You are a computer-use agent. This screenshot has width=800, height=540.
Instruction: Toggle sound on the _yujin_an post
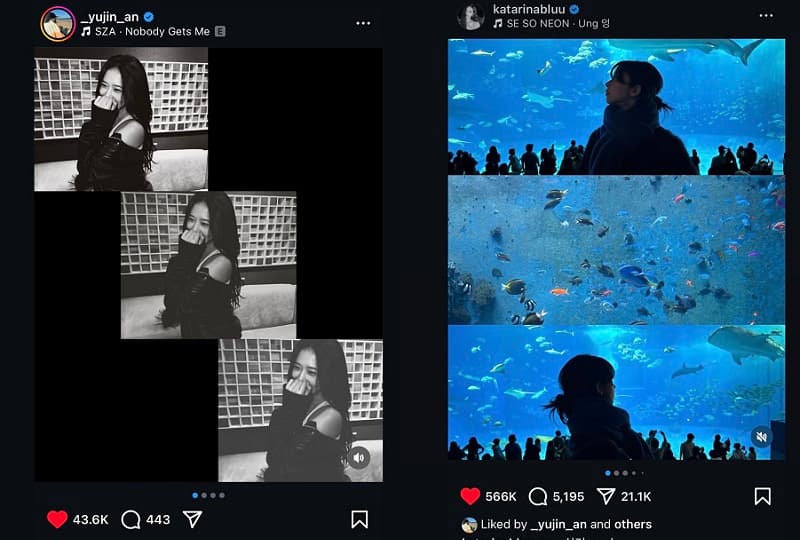point(360,458)
